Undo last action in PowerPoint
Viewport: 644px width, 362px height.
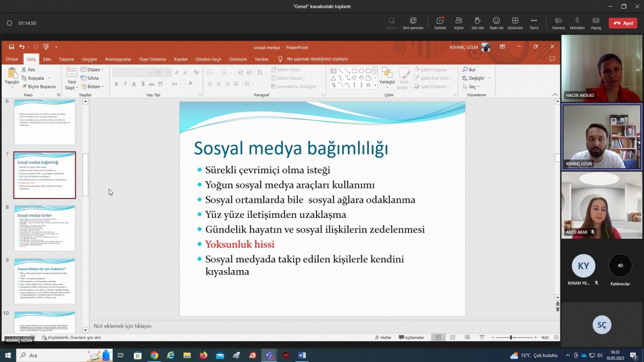pos(21,47)
